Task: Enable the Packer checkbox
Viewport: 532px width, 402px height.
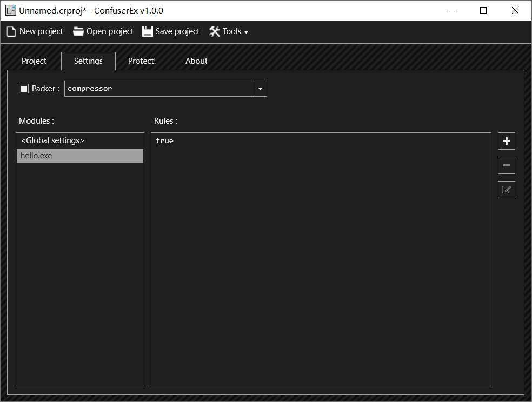Action: [24, 89]
